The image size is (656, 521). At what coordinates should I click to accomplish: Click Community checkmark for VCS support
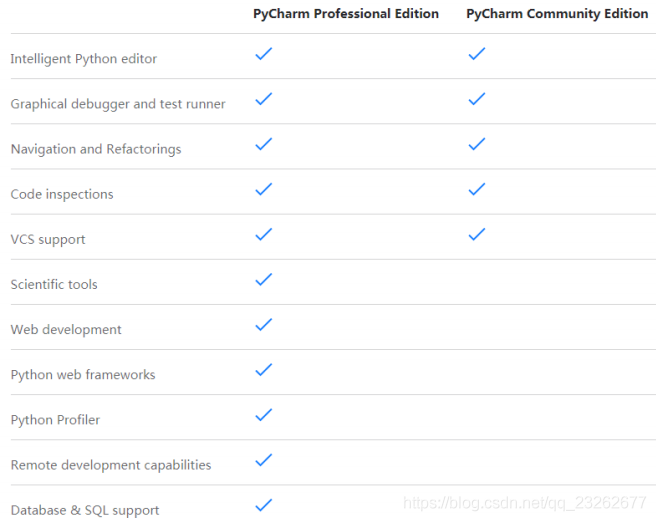[477, 234]
